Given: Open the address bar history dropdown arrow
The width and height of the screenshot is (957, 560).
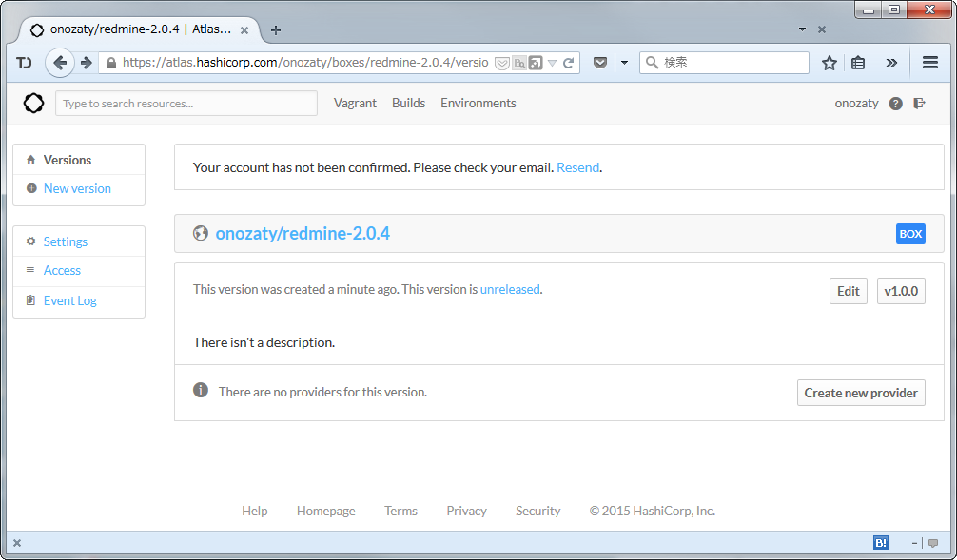Looking at the screenshot, I should coord(553,63).
